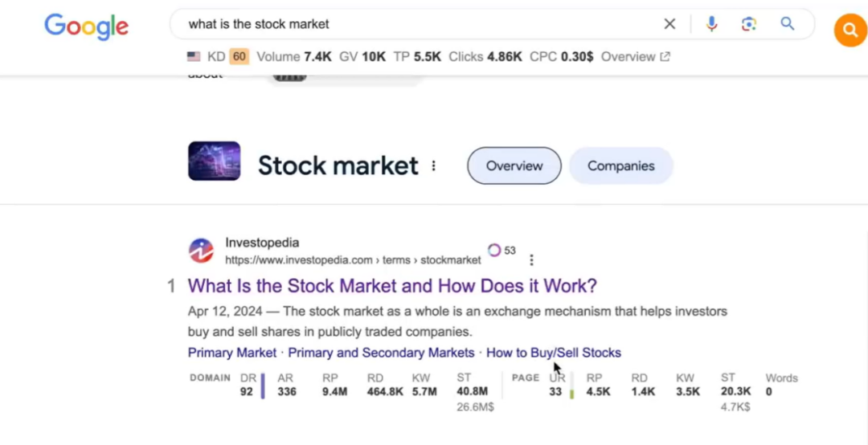
Task: Start voice search with microphone icon
Action: pos(711,24)
